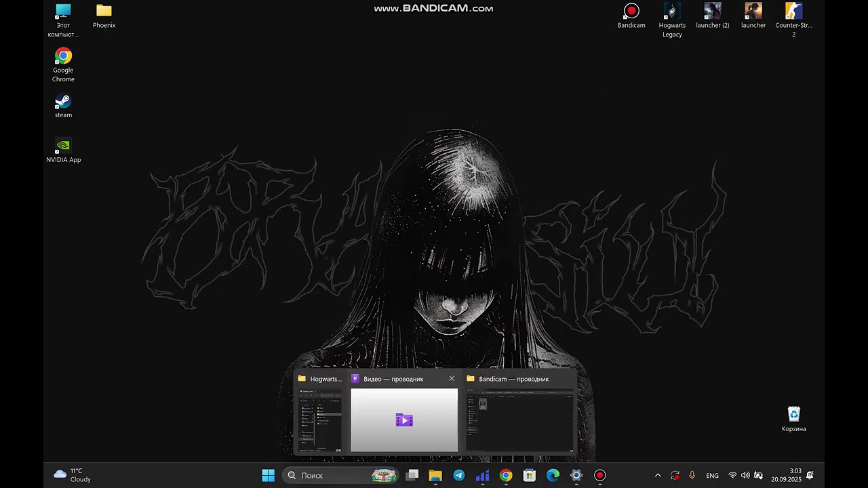Click the sync status tray icon

[675, 476]
